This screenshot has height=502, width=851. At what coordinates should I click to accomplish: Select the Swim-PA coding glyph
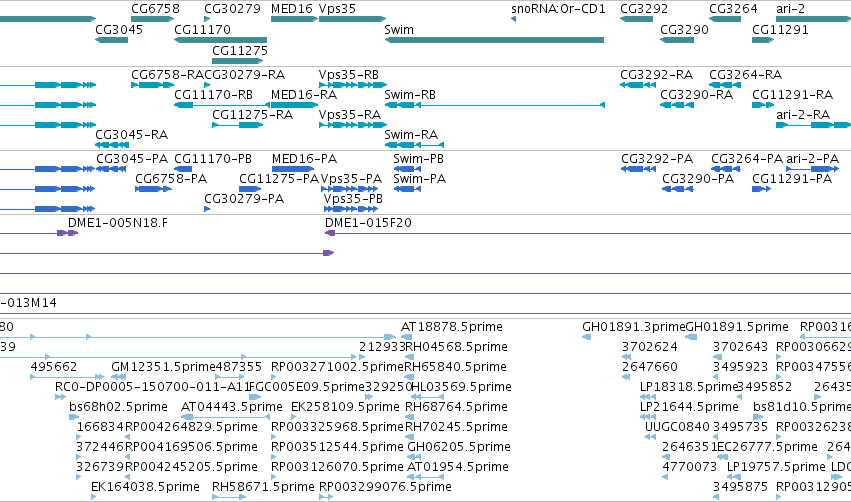[407, 189]
